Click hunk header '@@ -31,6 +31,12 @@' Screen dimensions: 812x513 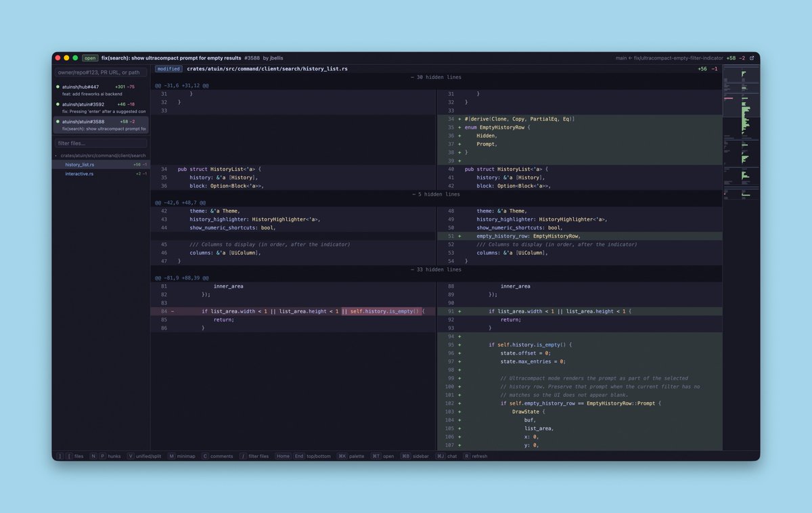click(x=181, y=86)
